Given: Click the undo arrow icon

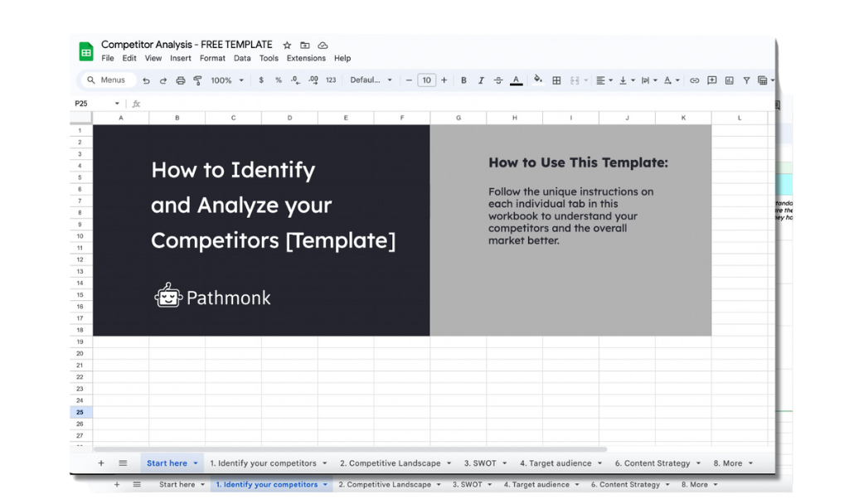Looking at the screenshot, I should (x=147, y=80).
